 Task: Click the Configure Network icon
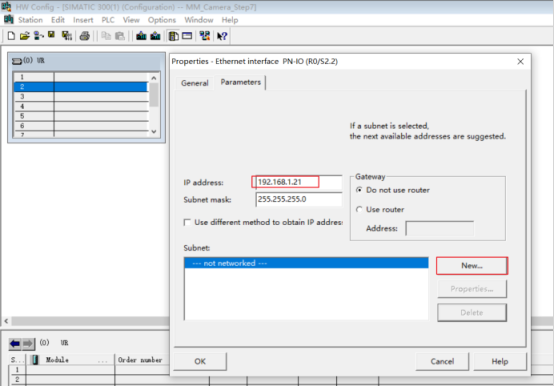click(x=205, y=36)
